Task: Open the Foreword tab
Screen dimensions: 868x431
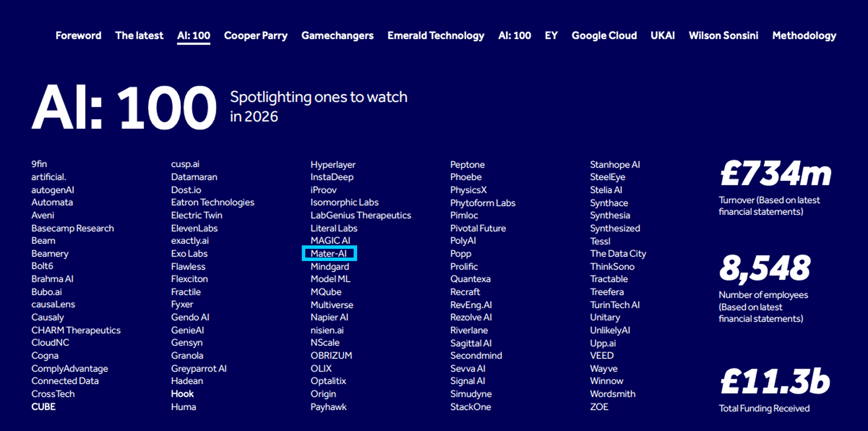Action: (78, 36)
